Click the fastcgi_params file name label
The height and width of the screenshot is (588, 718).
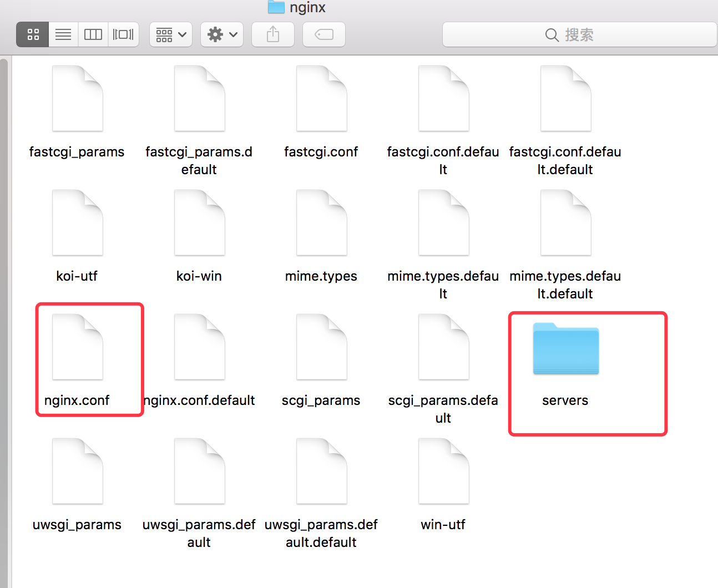(x=77, y=152)
